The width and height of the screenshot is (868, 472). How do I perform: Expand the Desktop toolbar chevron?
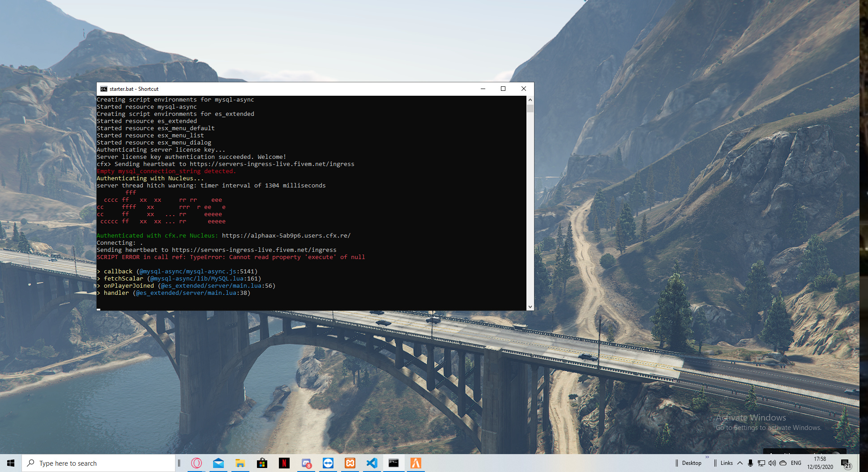click(x=707, y=457)
